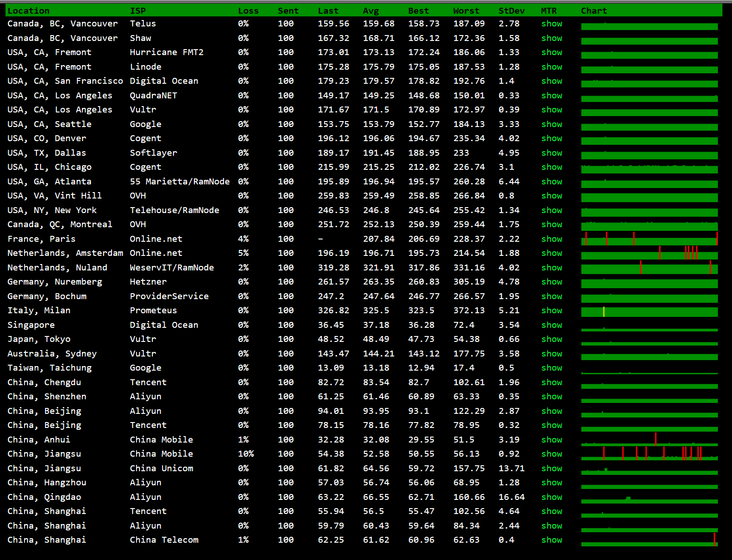The width and height of the screenshot is (732, 560).
Task: Select '372.13' worst value for Milan
Action: coord(469,311)
